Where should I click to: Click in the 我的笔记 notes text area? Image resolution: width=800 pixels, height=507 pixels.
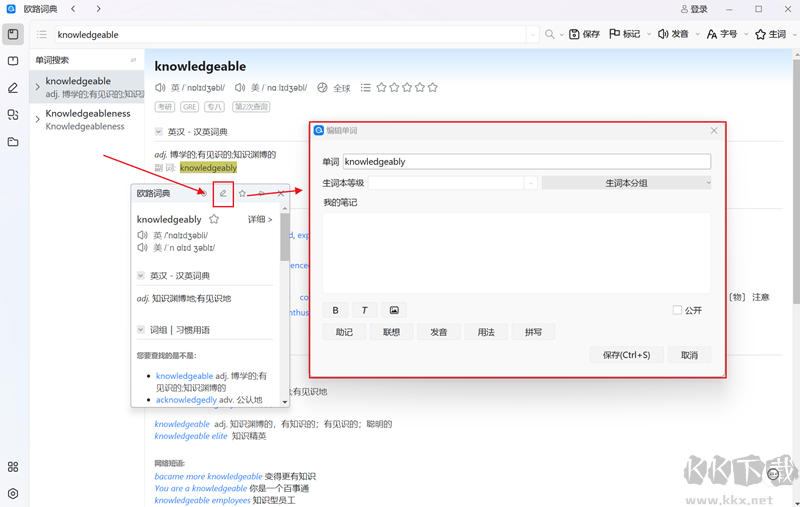point(516,253)
